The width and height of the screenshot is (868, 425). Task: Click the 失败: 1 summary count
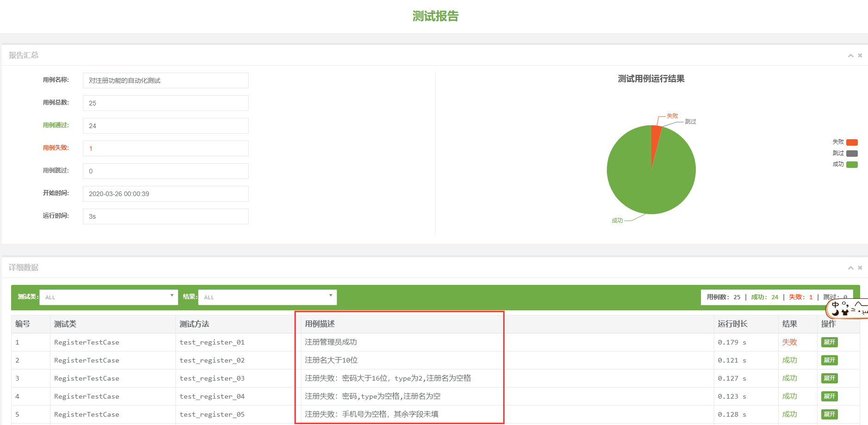801,297
